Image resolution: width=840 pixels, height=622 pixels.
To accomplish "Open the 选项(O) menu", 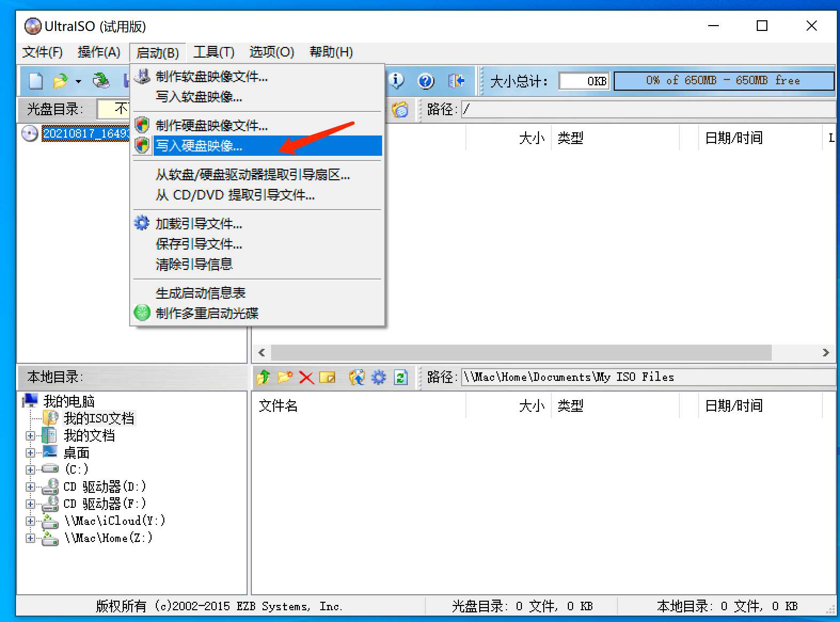I will tap(272, 52).
